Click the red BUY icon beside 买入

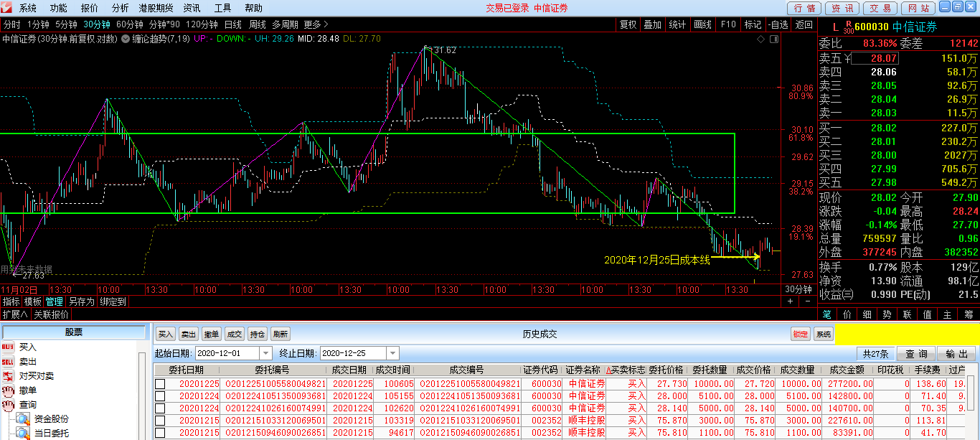pos(8,347)
